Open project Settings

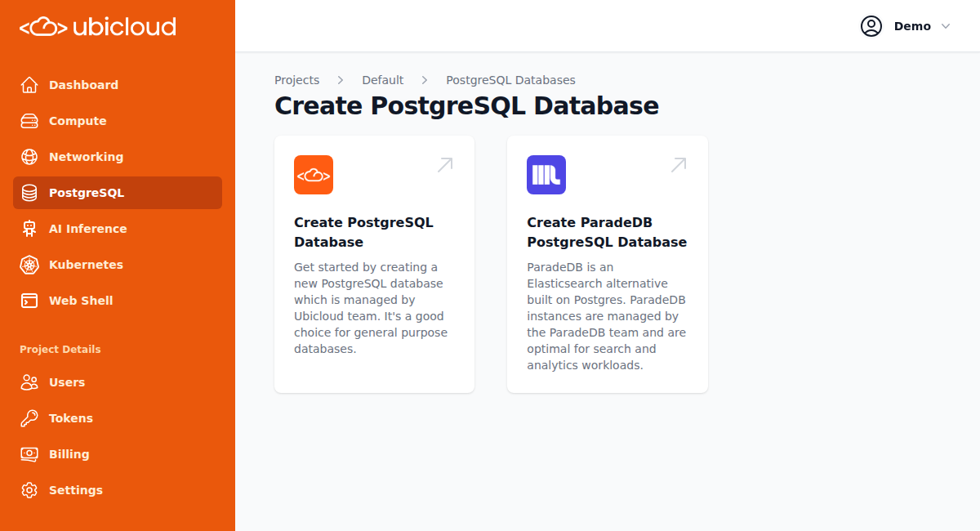118,490
